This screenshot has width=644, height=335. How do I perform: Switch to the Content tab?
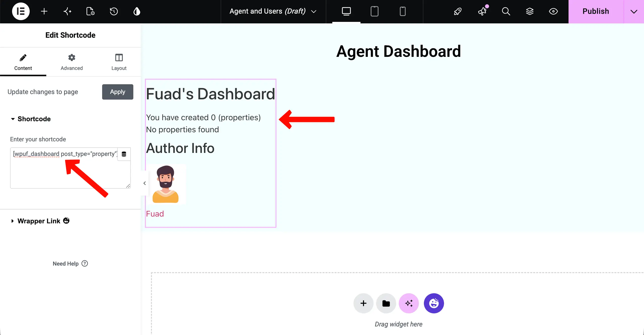click(x=23, y=62)
